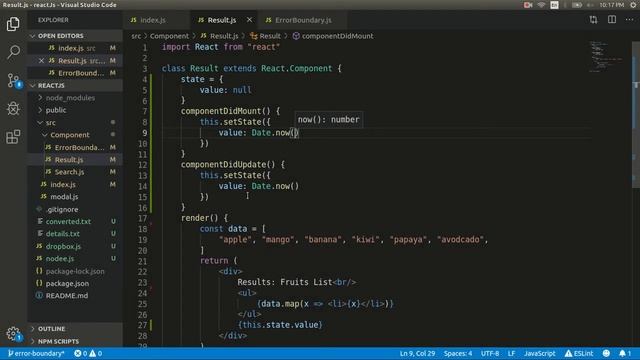Select the Result.js editor tab
The width and height of the screenshot is (640, 360).
click(x=222, y=20)
